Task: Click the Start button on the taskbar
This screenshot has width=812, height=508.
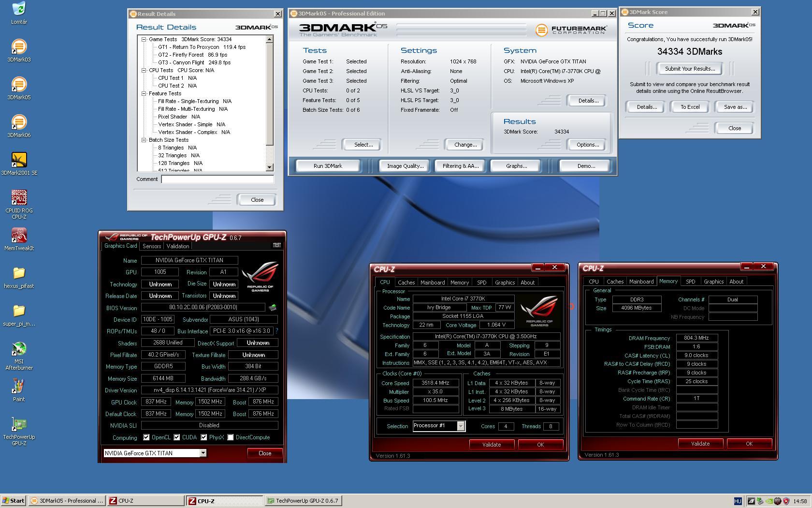Action: tap(14, 501)
